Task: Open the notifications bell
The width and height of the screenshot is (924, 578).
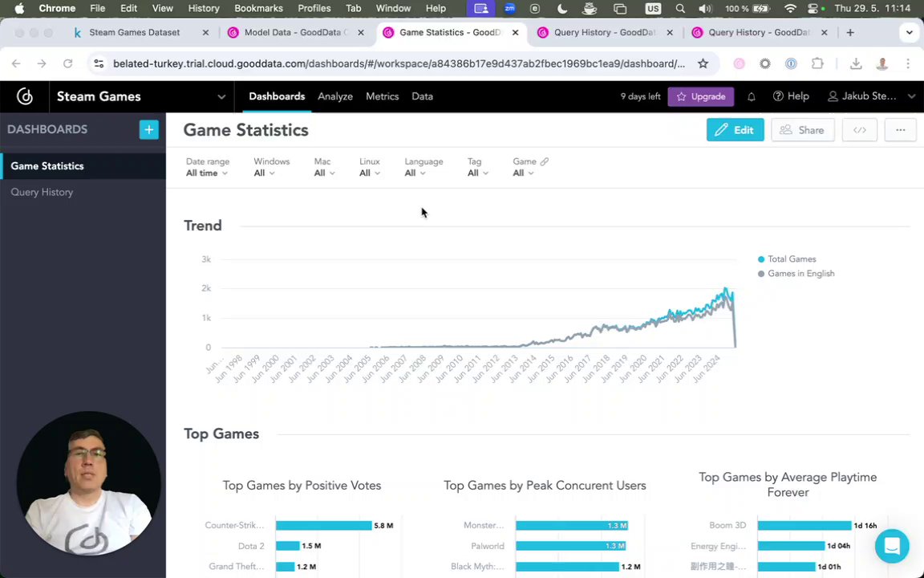Action: pyautogui.click(x=752, y=96)
